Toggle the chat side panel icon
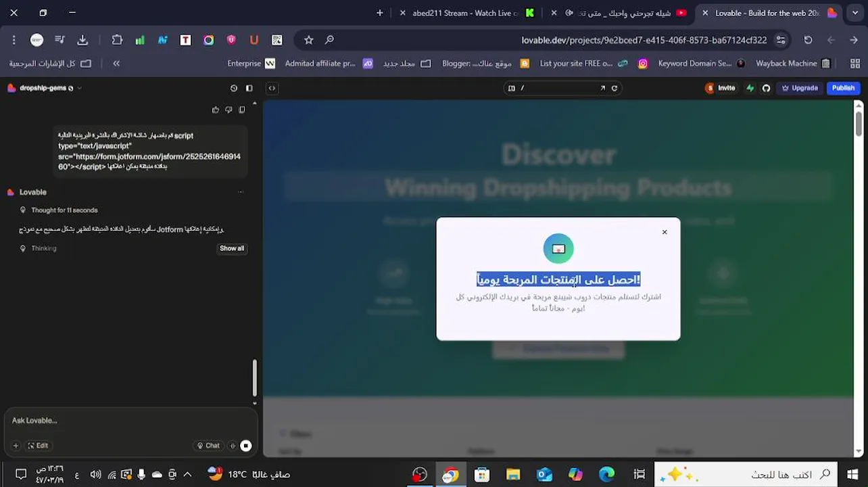 tap(249, 88)
